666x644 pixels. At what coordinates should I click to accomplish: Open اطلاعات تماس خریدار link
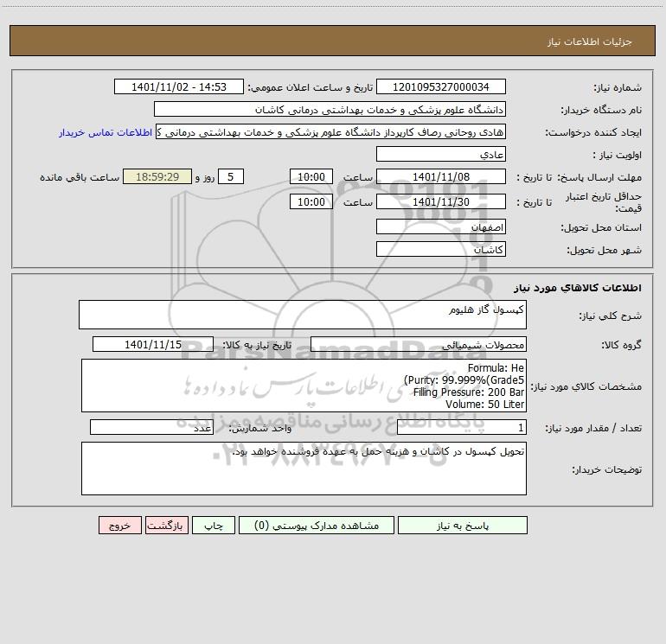(106, 132)
